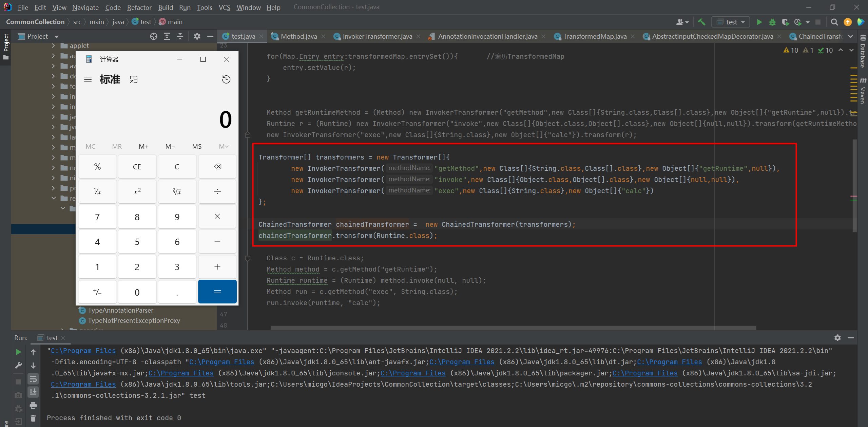This screenshot has width=868, height=427.
Task: Click the calculator equals button
Action: click(x=217, y=292)
